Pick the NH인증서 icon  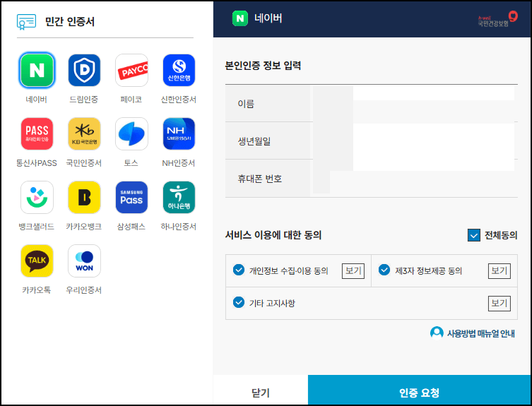(179, 133)
